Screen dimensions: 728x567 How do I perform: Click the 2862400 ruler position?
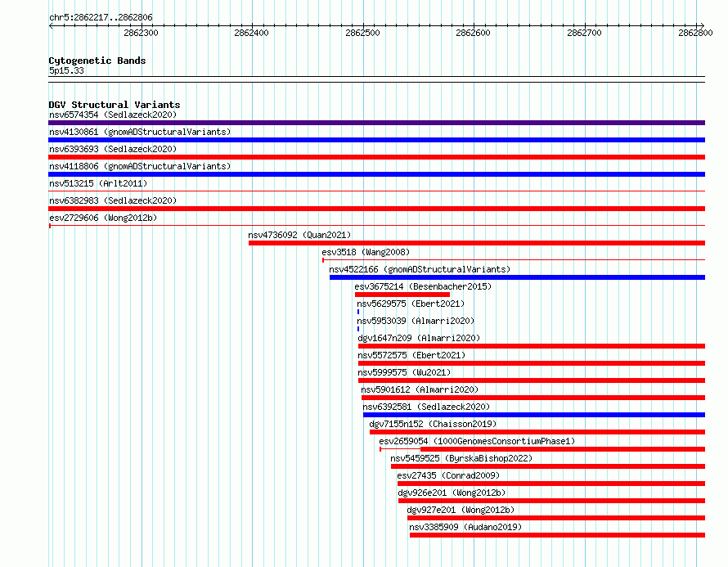click(x=251, y=33)
